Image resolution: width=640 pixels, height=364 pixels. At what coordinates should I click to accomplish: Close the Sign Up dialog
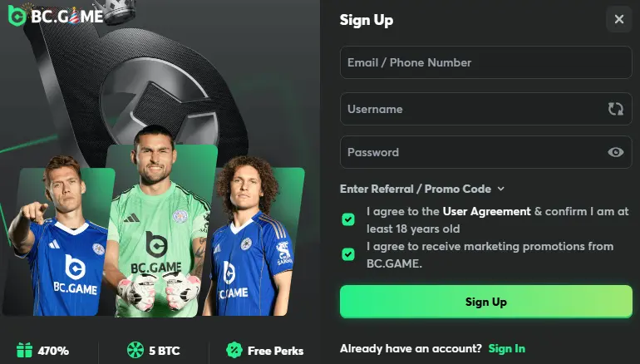click(x=619, y=19)
